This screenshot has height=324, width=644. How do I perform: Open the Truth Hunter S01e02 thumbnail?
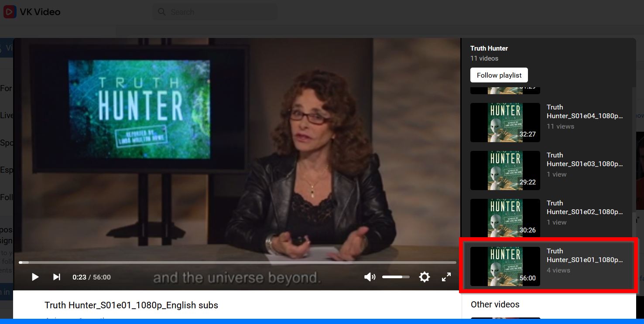point(505,218)
